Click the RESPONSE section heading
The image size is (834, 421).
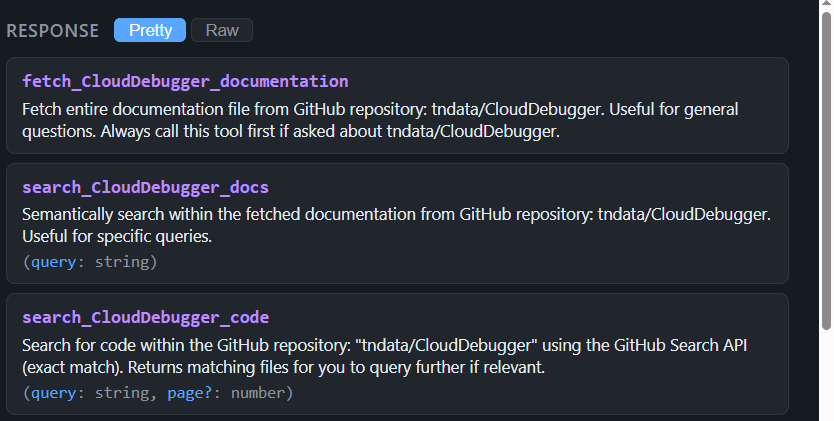[53, 31]
